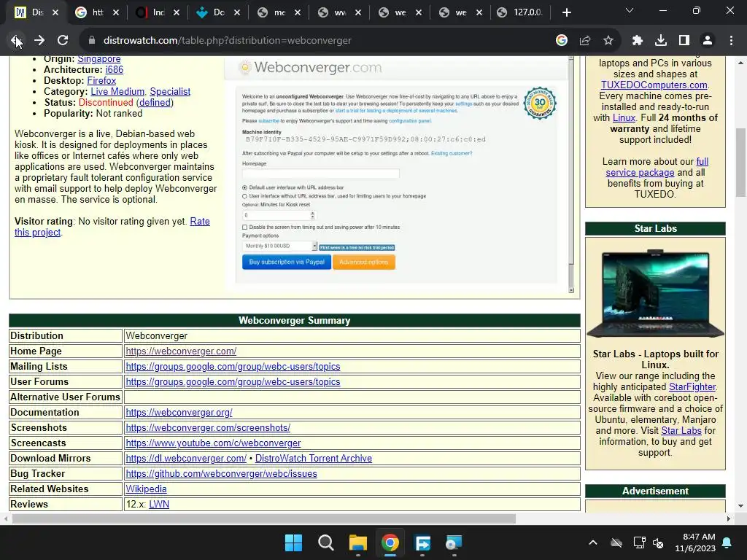
Task: Open the Firefox desktop link
Action: click(x=101, y=80)
